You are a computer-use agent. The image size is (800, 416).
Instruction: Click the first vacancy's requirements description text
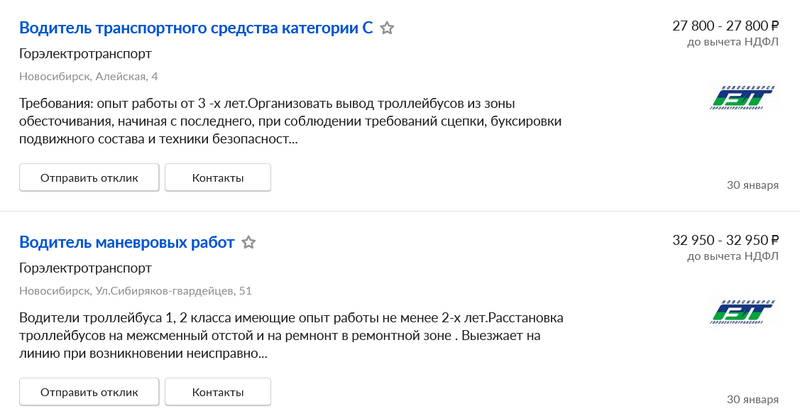coord(290,121)
